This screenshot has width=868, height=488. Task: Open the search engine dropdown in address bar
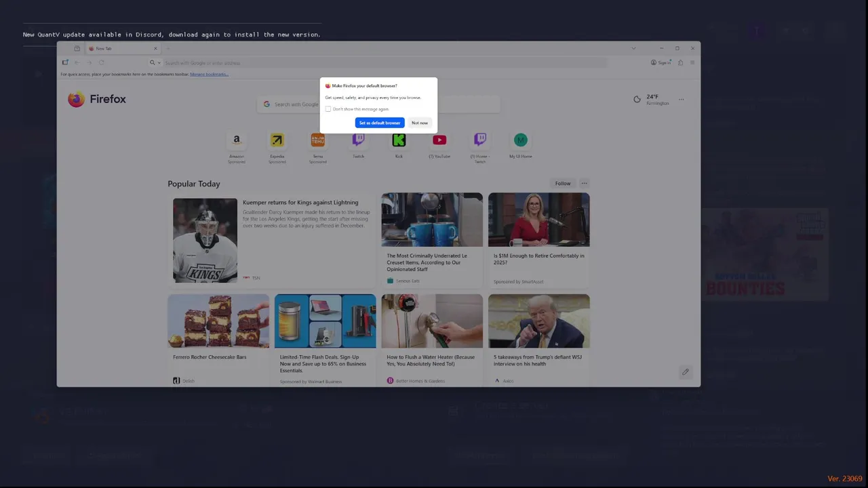tap(155, 62)
